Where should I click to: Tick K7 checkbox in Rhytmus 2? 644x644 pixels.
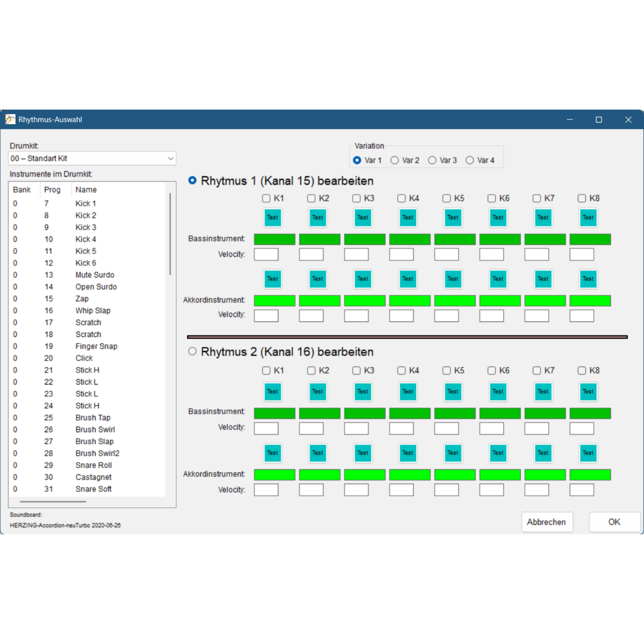pyautogui.click(x=536, y=371)
